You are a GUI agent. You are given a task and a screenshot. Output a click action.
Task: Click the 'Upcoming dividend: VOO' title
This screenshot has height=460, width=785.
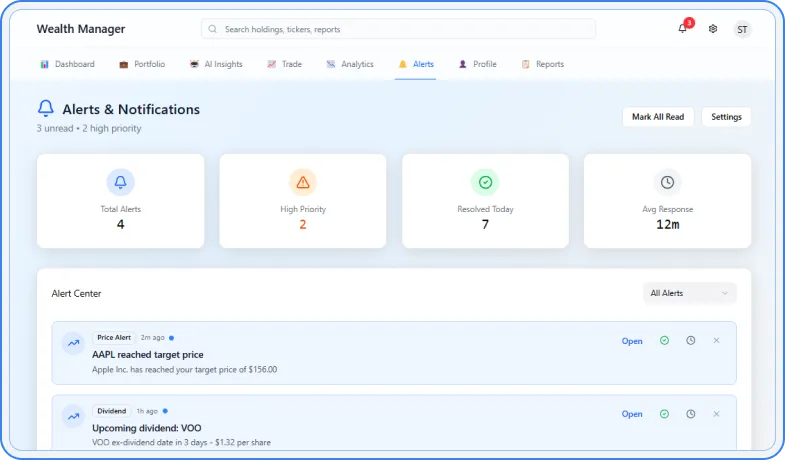pyautogui.click(x=147, y=428)
